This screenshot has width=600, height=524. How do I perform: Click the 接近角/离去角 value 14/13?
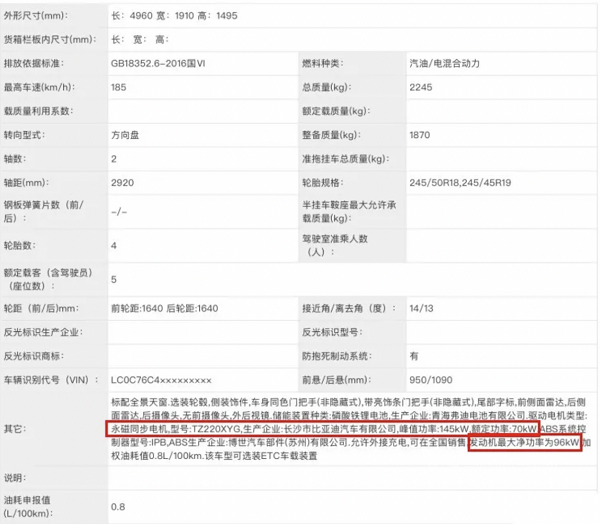point(421,308)
